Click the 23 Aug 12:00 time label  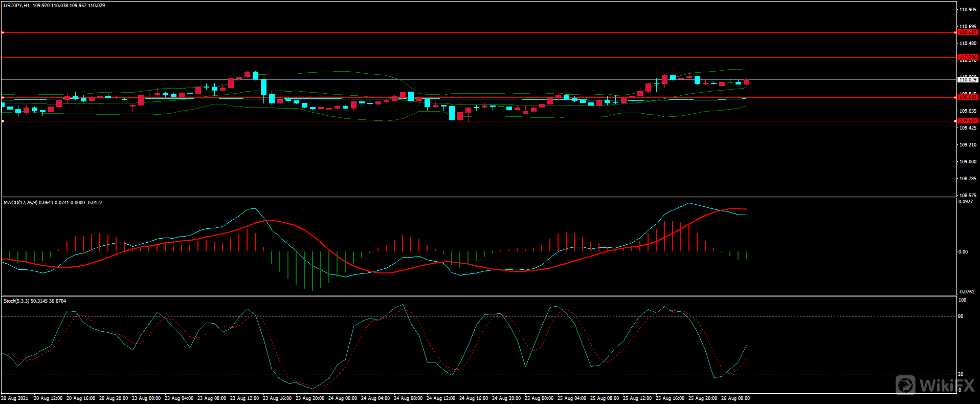(x=244, y=398)
